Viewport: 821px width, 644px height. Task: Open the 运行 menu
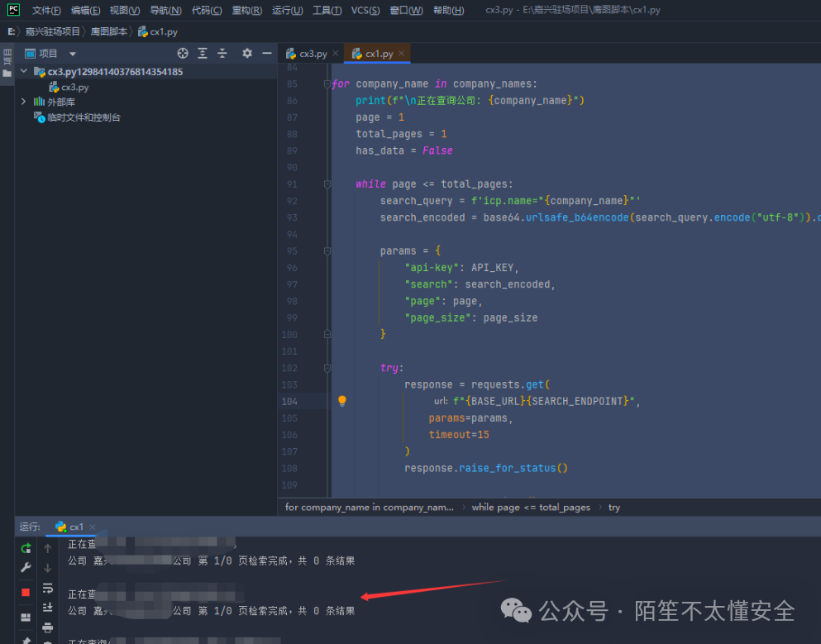tap(286, 10)
